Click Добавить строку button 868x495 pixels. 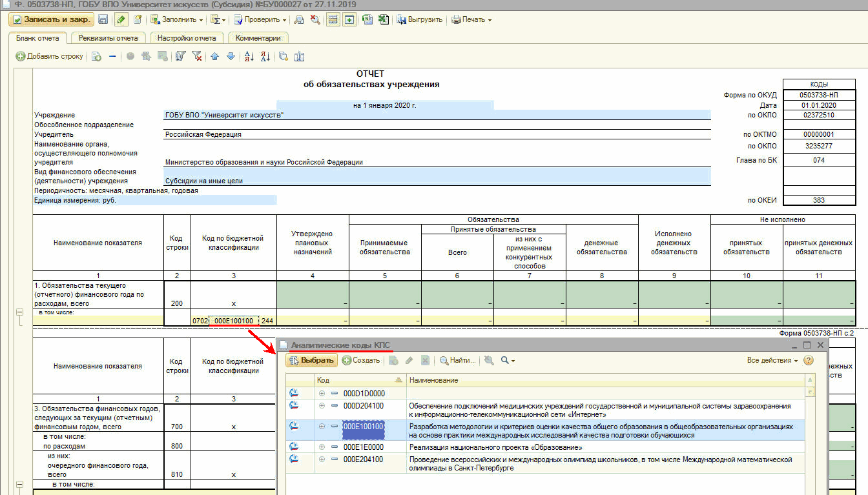tap(50, 56)
